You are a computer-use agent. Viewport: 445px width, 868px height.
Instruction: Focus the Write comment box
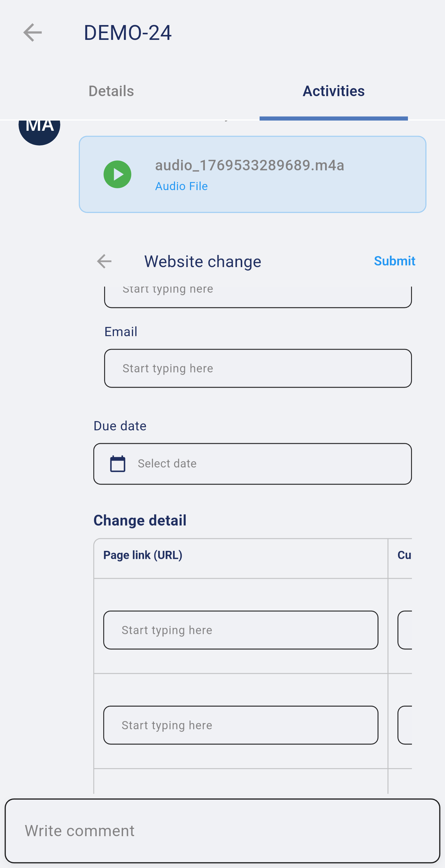point(222,831)
